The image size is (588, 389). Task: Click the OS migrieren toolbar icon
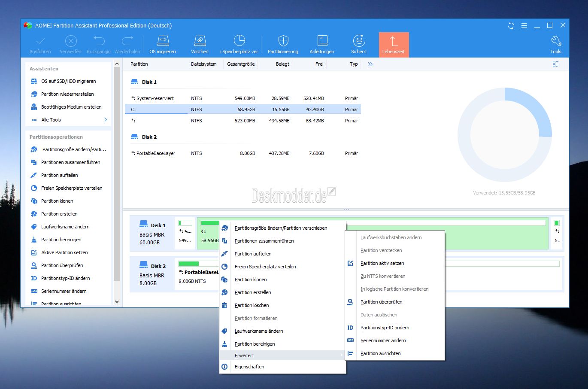pyautogui.click(x=163, y=41)
